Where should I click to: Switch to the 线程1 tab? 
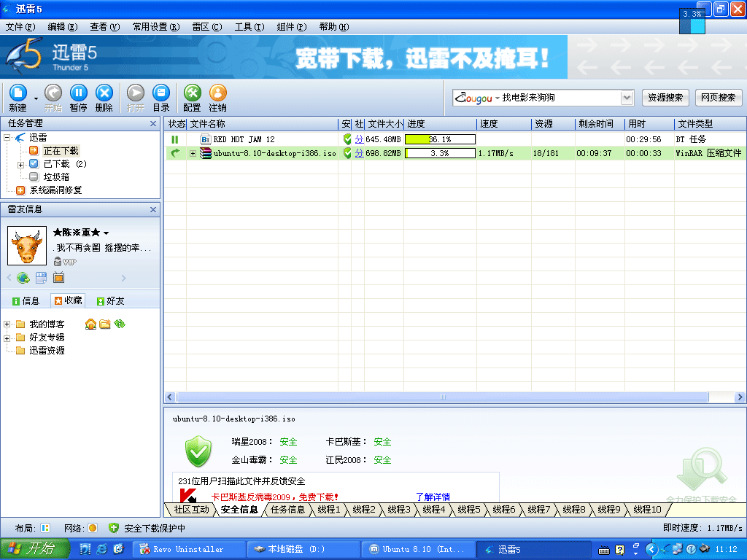(x=329, y=510)
